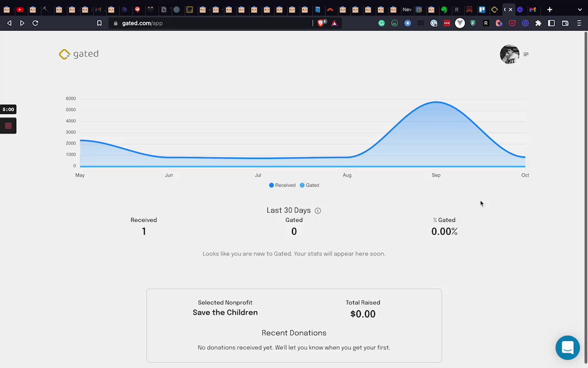
Task: Open the white circle V extension icon
Action: 460,24
